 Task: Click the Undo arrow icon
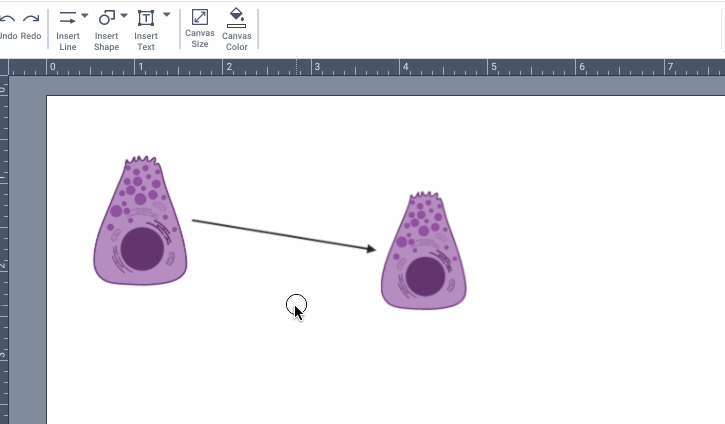point(6,19)
